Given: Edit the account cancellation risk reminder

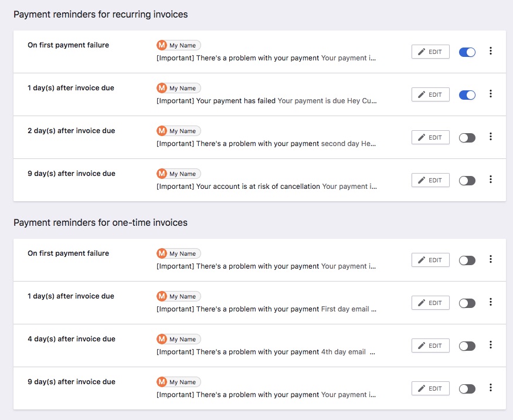Looking at the screenshot, I should click(x=430, y=180).
